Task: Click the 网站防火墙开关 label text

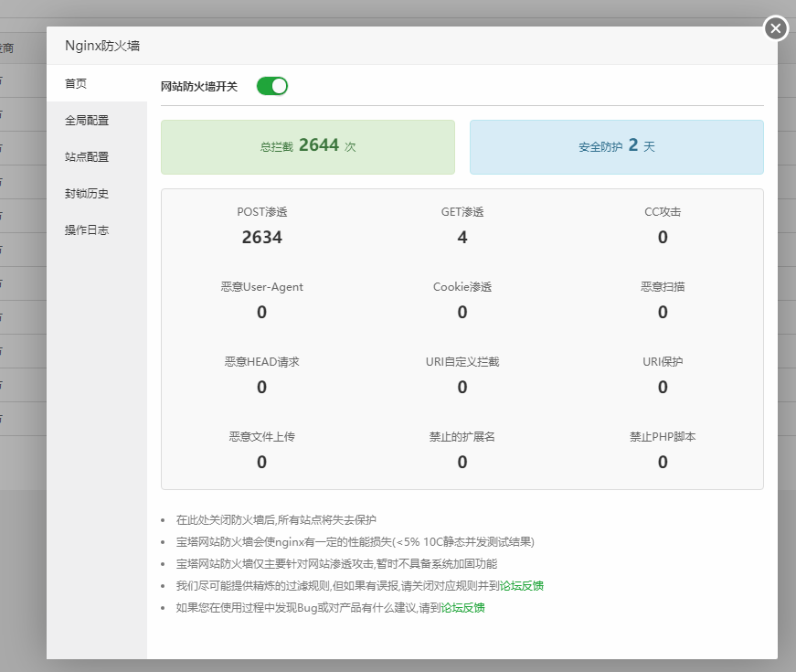Action: coord(199,86)
